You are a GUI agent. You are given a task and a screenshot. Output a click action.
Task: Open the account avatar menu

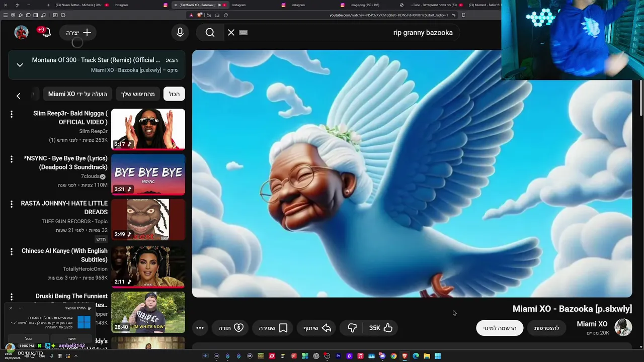21,33
